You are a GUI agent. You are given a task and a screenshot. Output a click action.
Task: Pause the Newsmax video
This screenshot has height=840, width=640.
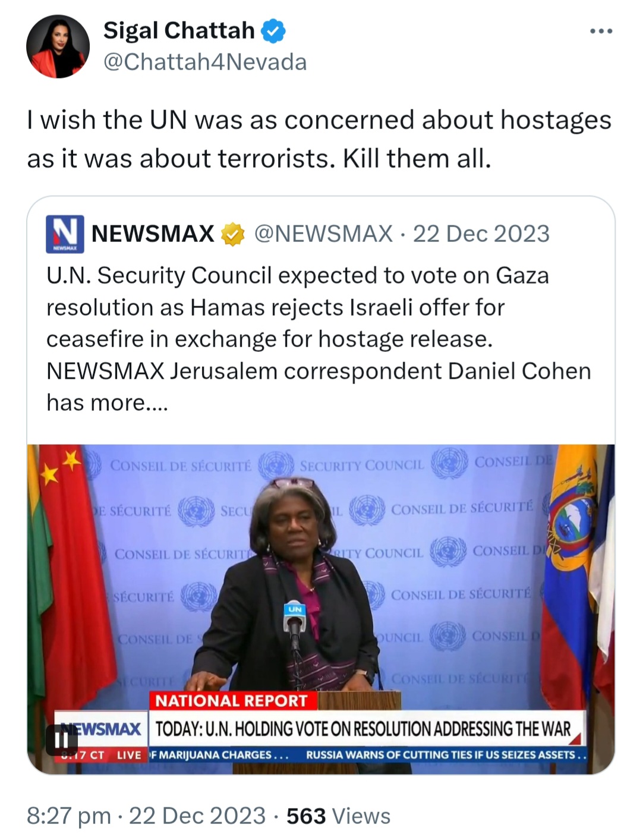click(x=62, y=740)
